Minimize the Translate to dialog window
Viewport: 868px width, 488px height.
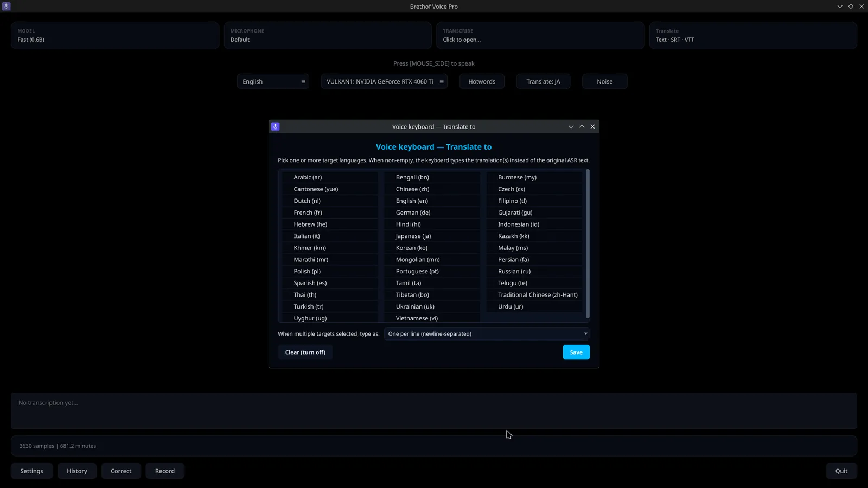571,126
